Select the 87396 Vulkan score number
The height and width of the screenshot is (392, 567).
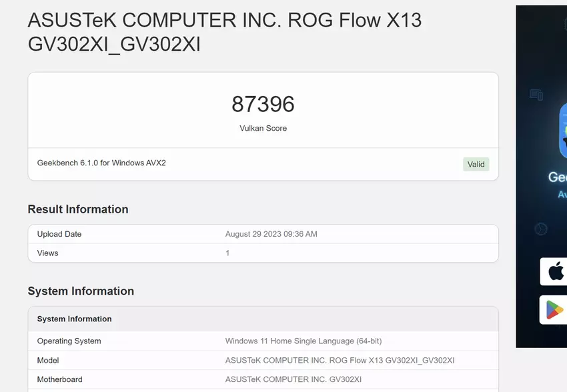point(263,104)
